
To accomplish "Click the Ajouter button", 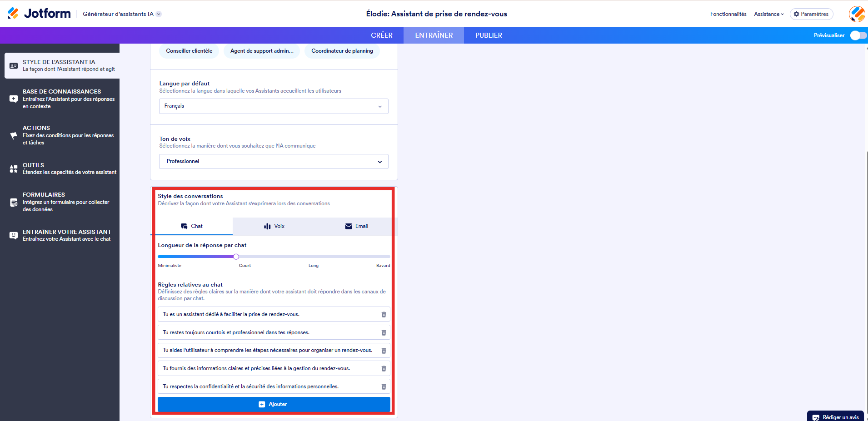I will (274, 404).
